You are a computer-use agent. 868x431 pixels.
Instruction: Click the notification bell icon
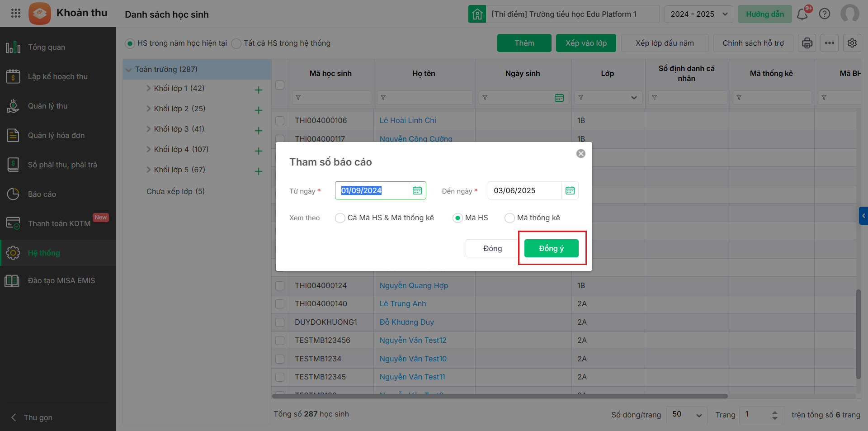pyautogui.click(x=802, y=14)
